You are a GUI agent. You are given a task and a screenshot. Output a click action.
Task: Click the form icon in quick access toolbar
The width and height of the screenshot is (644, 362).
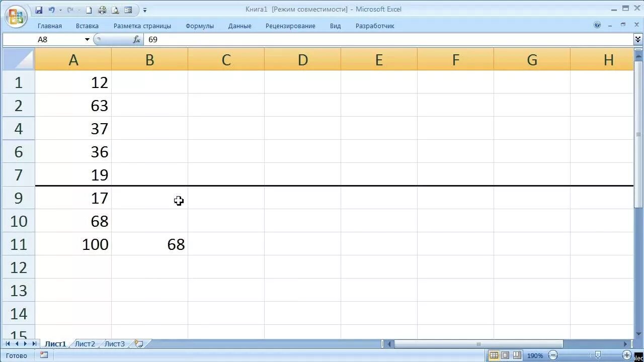[128, 10]
